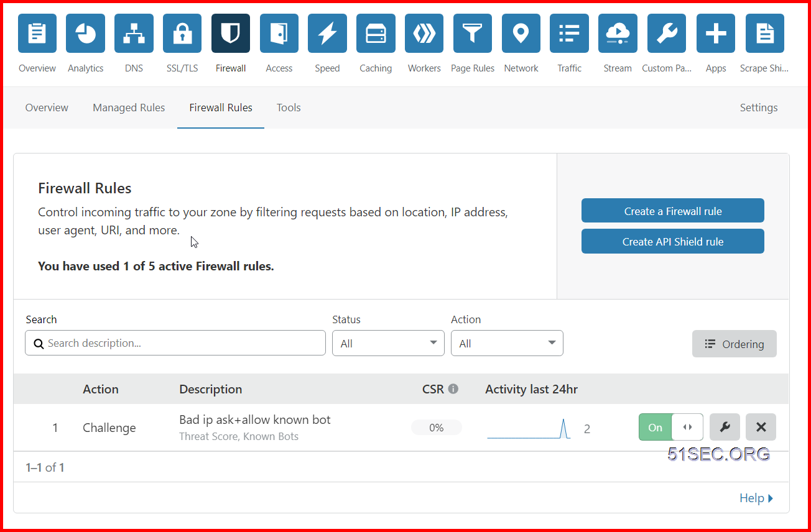811x532 pixels.
Task: Open the Traffic list icon
Action: pos(570,34)
